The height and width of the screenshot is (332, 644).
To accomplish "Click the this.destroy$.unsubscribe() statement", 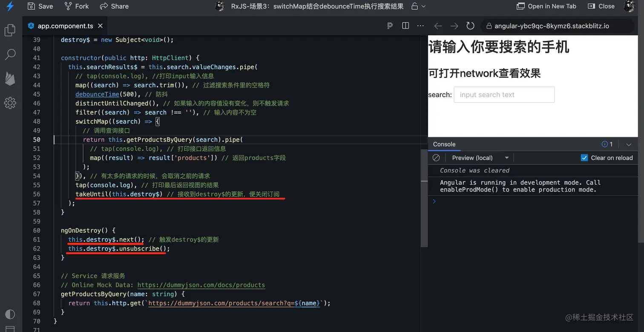I will click(x=119, y=249).
